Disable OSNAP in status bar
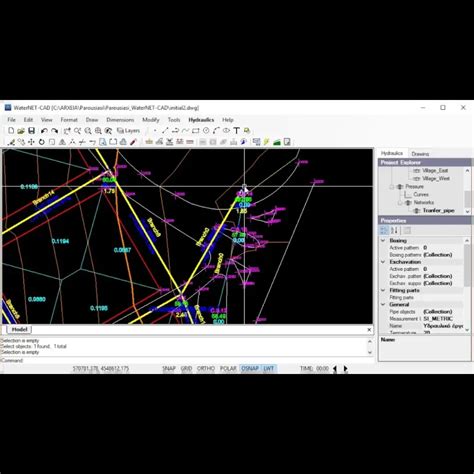 pyautogui.click(x=250, y=368)
